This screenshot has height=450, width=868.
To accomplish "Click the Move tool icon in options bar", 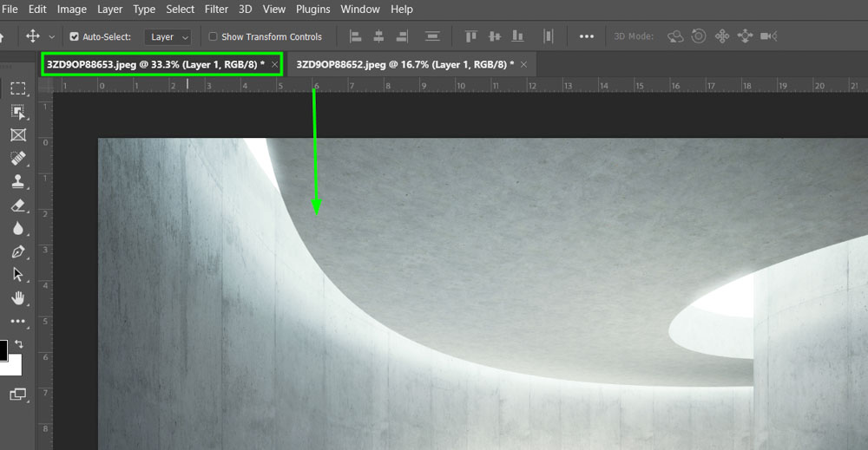I will 33,36.
